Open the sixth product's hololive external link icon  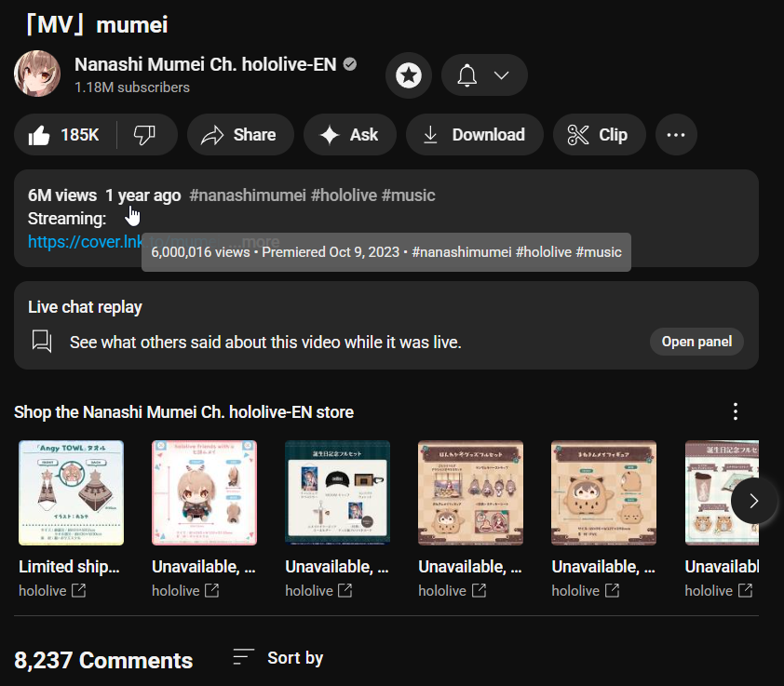pos(746,590)
